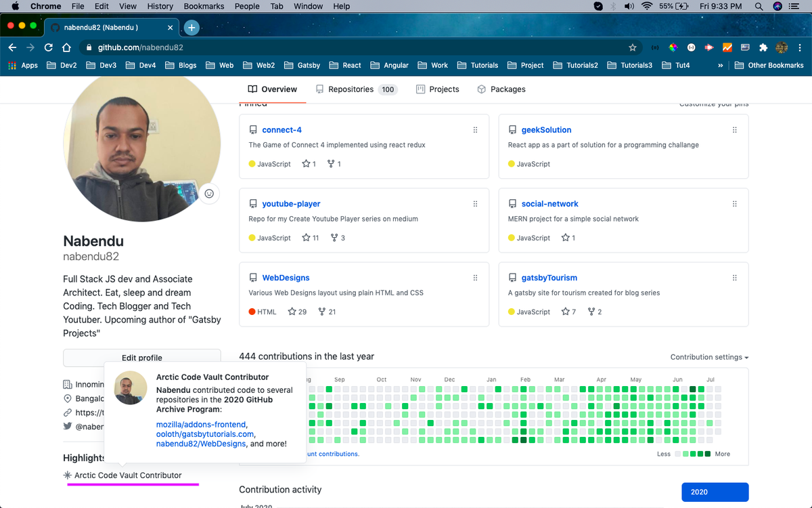Expand hidden bookmarks with double chevron
The image size is (812, 508).
click(x=720, y=65)
